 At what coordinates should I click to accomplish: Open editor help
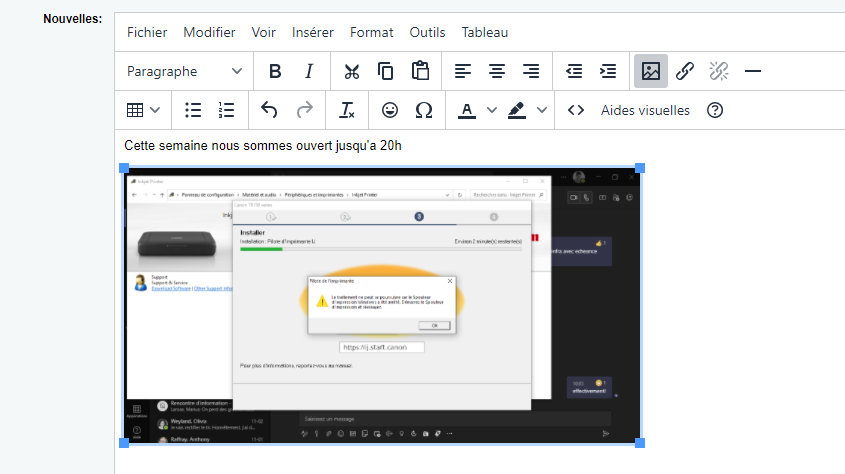pyautogui.click(x=715, y=110)
